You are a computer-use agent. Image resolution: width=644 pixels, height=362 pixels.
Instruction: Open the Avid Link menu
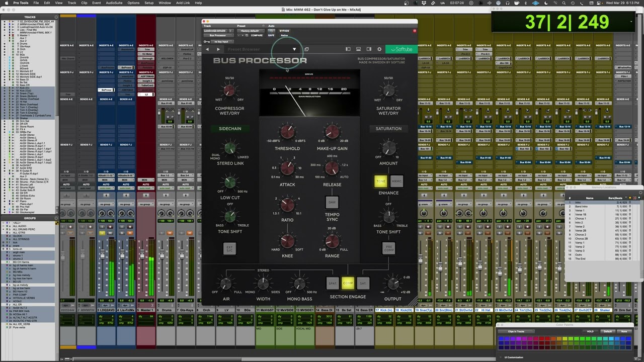coord(183,3)
